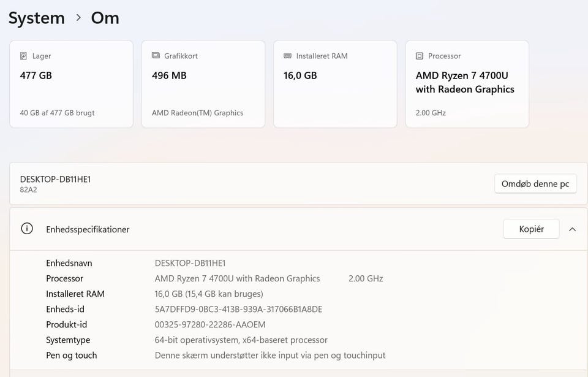Go back to System in breadcrumb
This screenshot has height=377, width=588.
point(37,18)
